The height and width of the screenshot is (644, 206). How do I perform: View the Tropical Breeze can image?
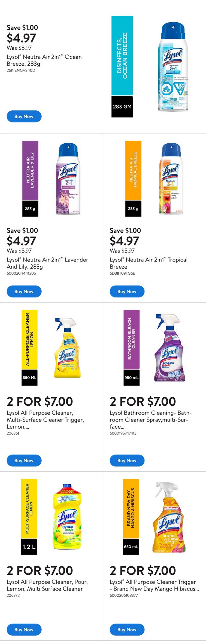[171, 179]
